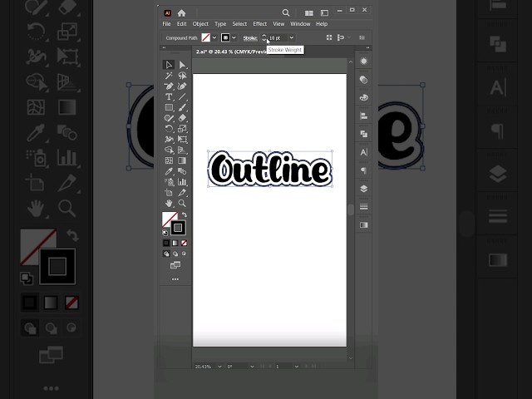The image size is (532, 399).
Task: Select the Shape Builder tool
Action: pyautogui.click(x=169, y=150)
